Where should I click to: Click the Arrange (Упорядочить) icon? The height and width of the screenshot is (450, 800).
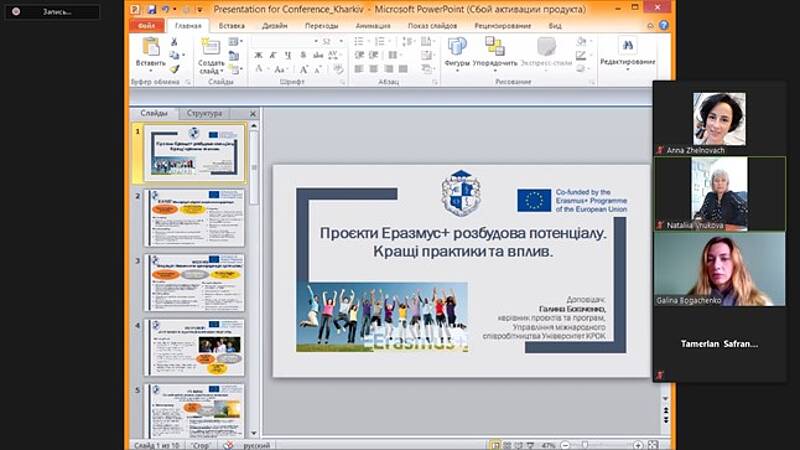coord(495,47)
